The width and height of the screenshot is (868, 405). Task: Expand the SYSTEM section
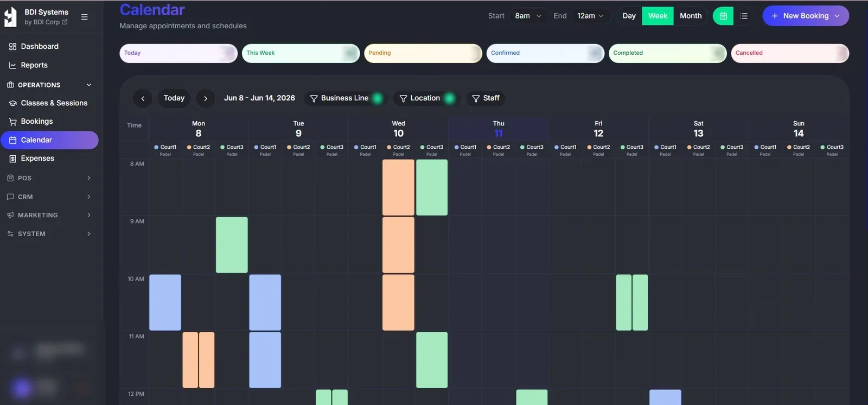[x=49, y=234]
